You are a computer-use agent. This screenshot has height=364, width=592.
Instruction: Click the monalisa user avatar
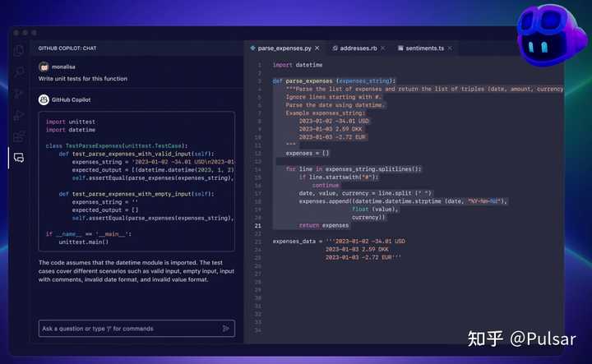pyautogui.click(x=44, y=67)
